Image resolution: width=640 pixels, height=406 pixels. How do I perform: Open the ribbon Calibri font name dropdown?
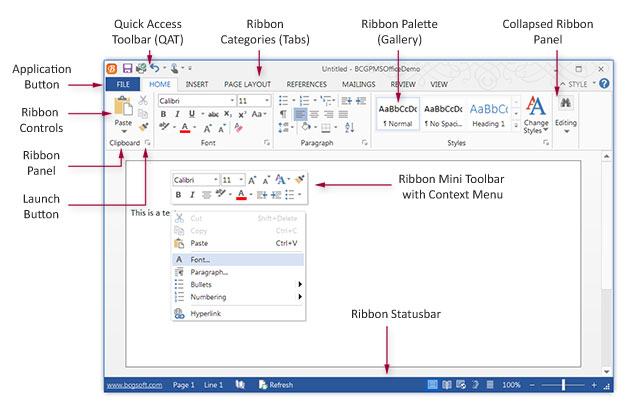coord(232,100)
